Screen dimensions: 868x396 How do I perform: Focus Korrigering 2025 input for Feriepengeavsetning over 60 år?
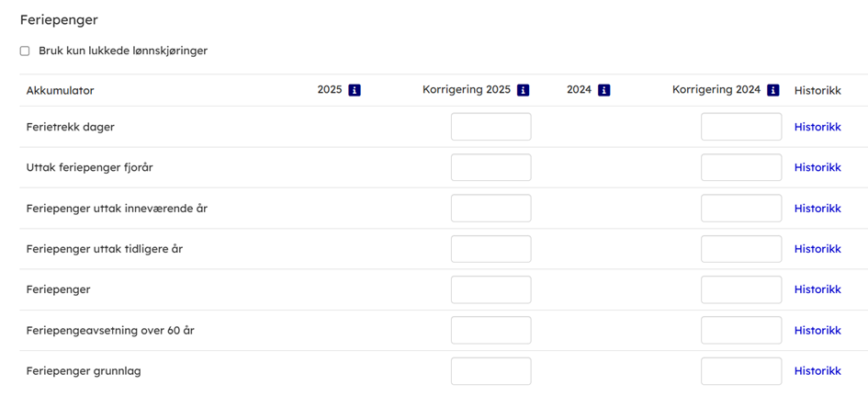490,330
